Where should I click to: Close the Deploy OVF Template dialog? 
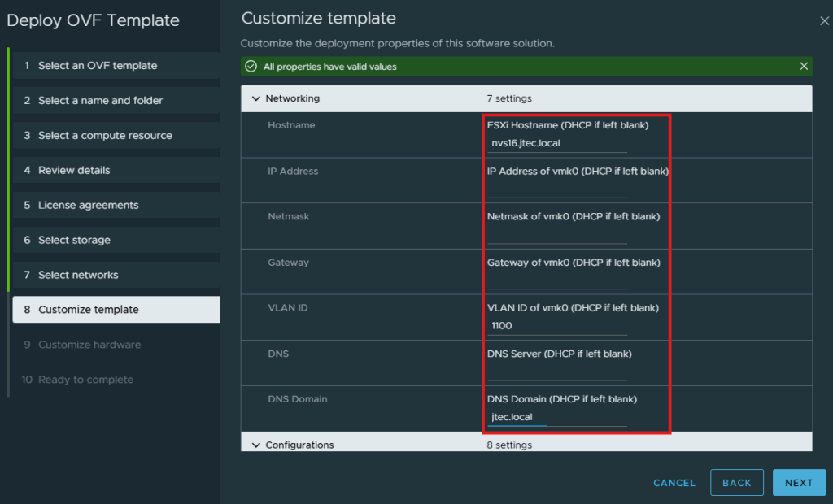[x=824, y=20]
